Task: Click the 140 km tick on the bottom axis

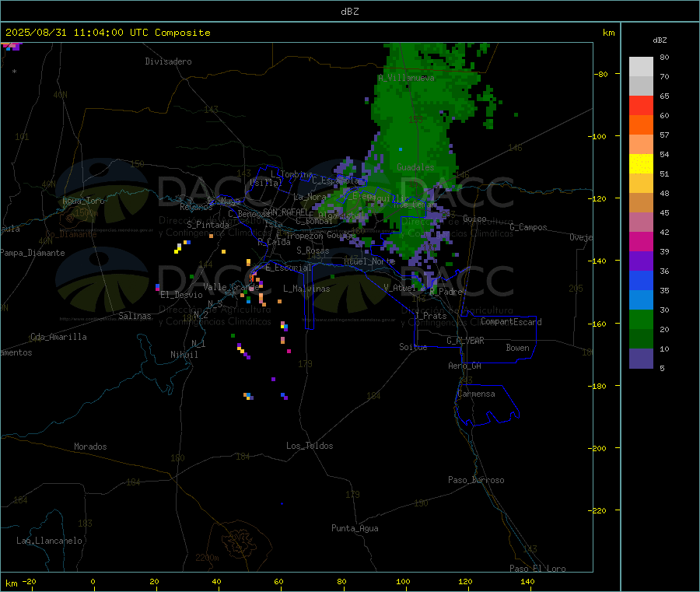Action: click(527, 582)
